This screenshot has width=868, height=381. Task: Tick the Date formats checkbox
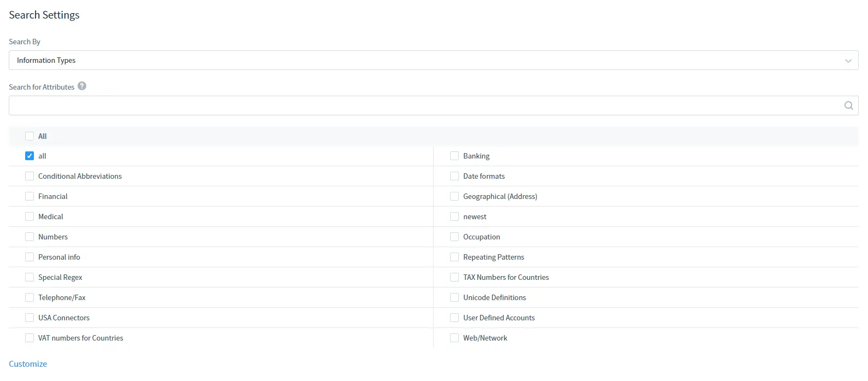pos(454,176)
